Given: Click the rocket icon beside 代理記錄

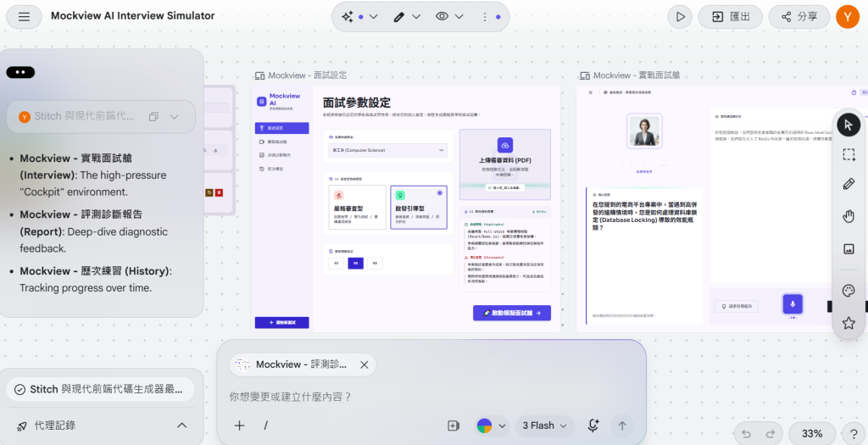Looking at the screenshot, I should point(21,426).
